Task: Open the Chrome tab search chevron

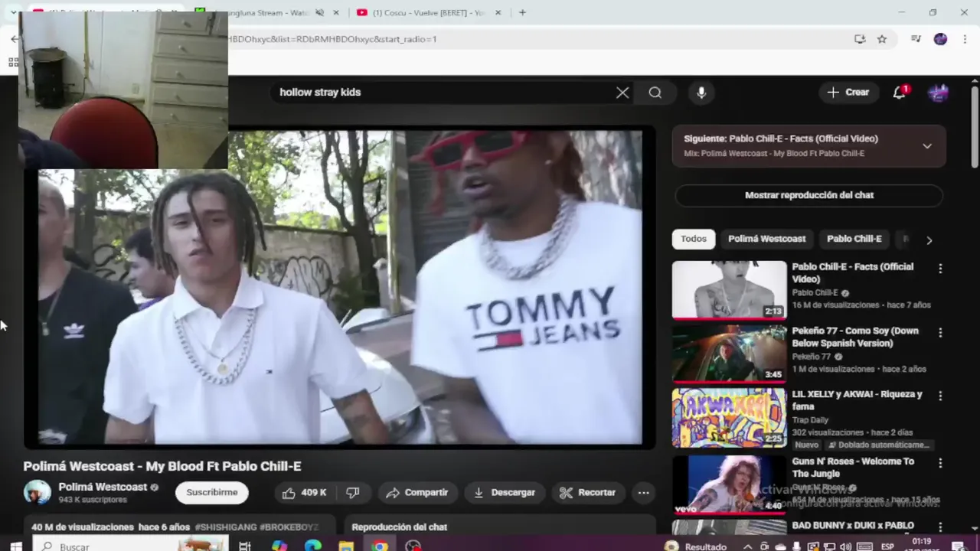Action: point(14,12)
